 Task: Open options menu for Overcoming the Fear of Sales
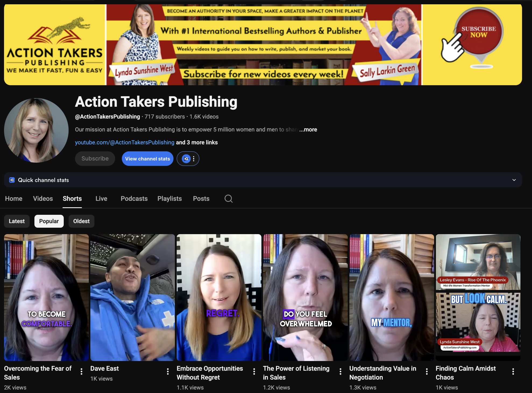tap(81, 371)
